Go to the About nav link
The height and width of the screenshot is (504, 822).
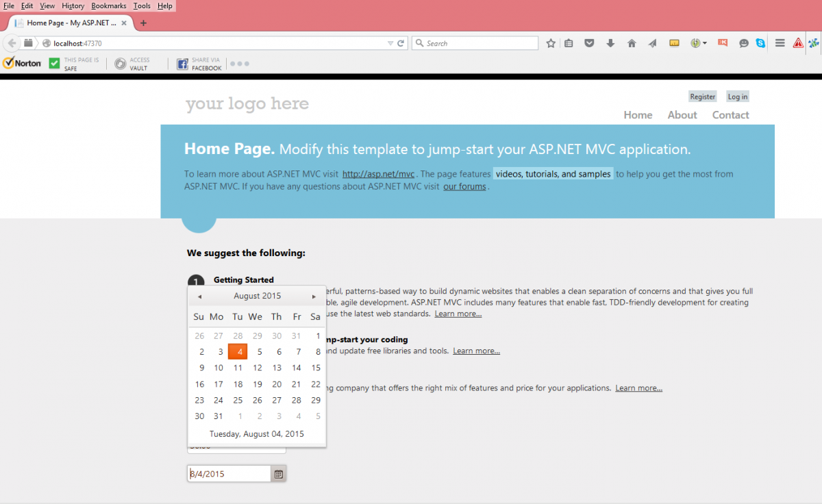coord(682,115)
